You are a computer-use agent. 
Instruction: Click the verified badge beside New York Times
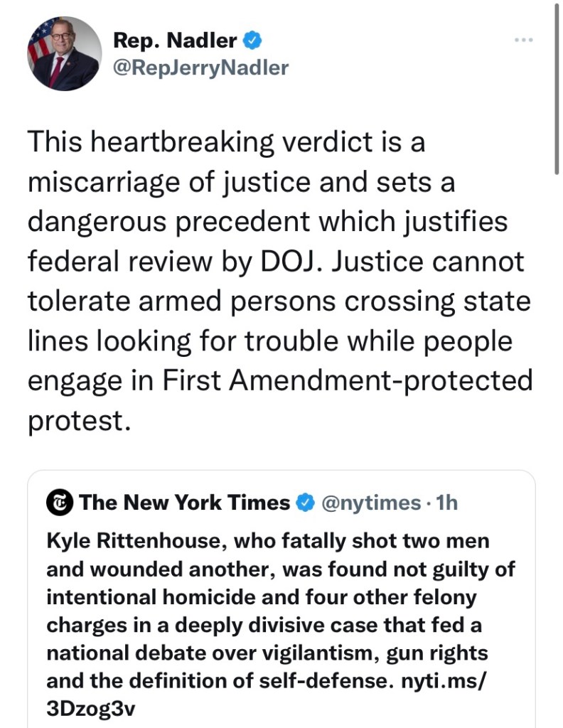[x=304, y=503]
